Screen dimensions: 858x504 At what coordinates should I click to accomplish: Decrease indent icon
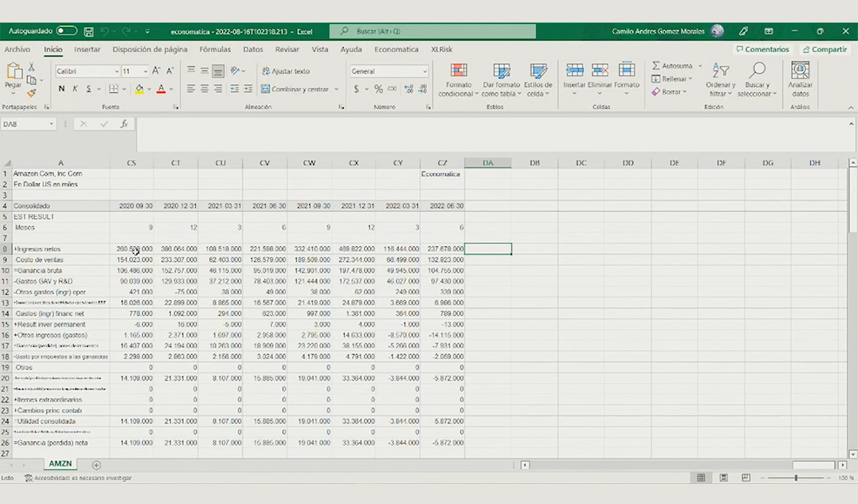(235, 89)
